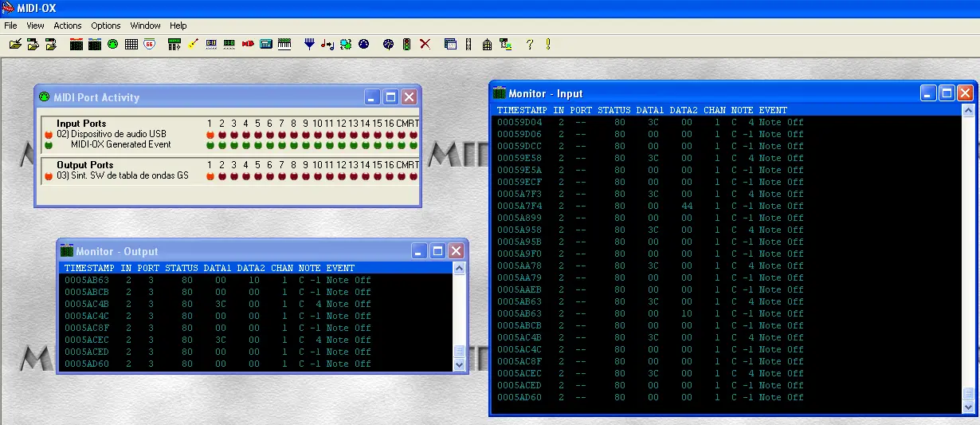The height and width of the screenshot is (425, 980).
Task: Open the Actions menu
Action: (68, 26)
